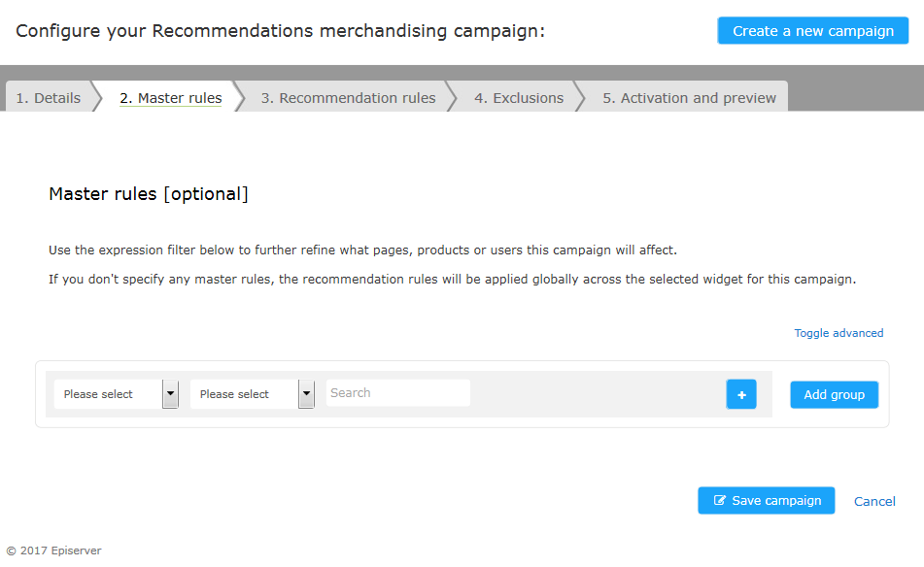Image resolution: width=924 pixels, height=567 pixels.
Task: Click the plus icon to add rule
Action: click(741, 394)
